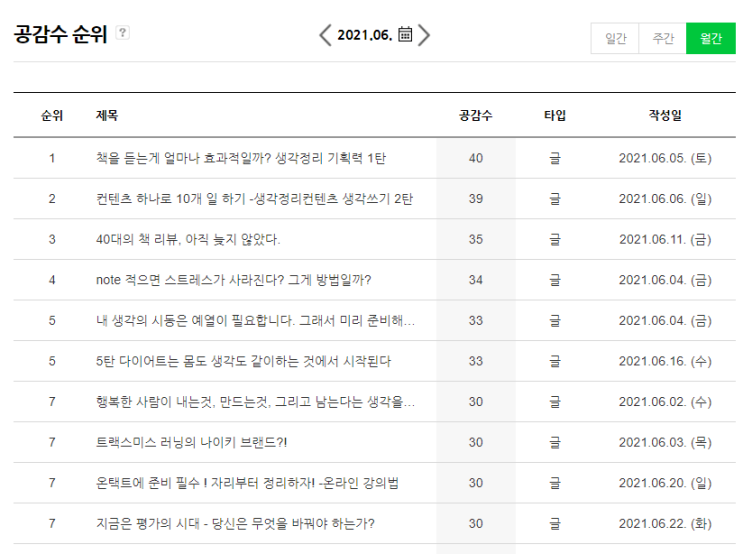Click the date 2021.06.11. (금)
The width and height of the screenshot is (743, 554).
coord(665,239)
